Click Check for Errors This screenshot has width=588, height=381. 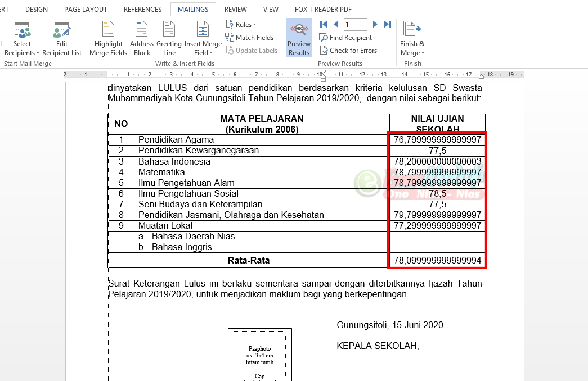pos(348,50)
